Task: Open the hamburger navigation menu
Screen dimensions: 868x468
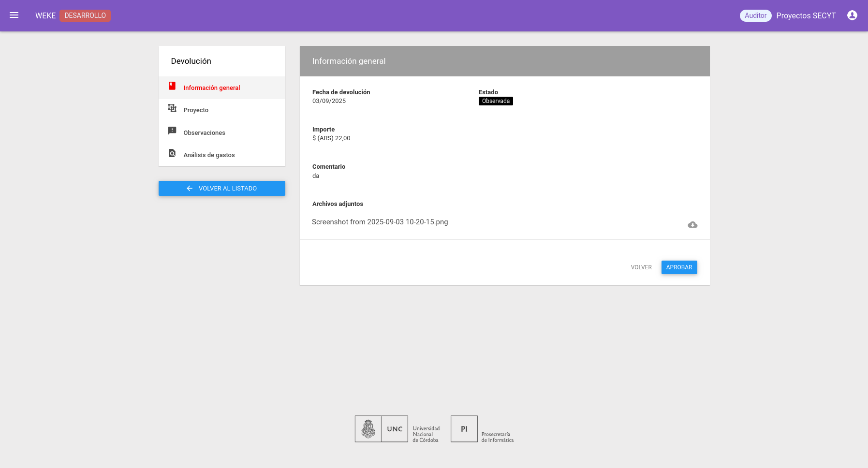Action: pyautogui.click(x=14, y=15)
